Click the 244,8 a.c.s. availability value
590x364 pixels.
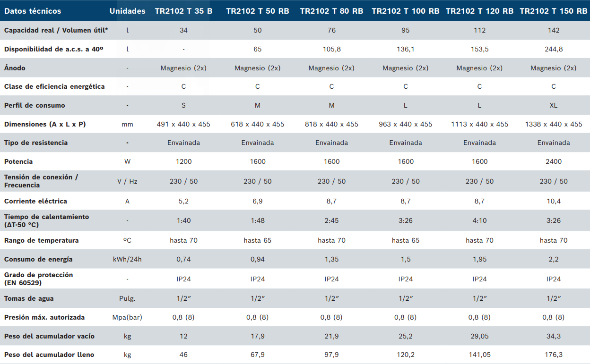point(553,49)
